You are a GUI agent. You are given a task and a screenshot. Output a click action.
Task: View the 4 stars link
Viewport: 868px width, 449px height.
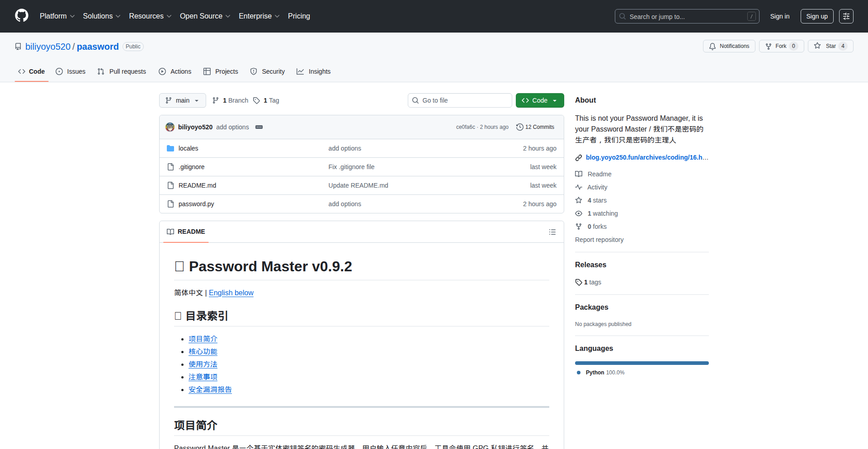click(591, 200)
